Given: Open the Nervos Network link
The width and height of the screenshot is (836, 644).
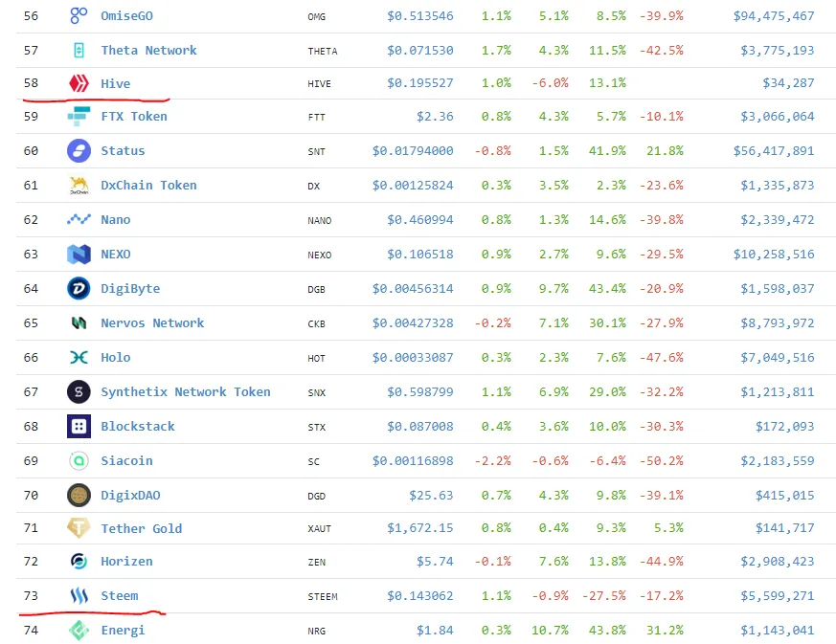Looking at the screenshot, I should tap(152, 322).
